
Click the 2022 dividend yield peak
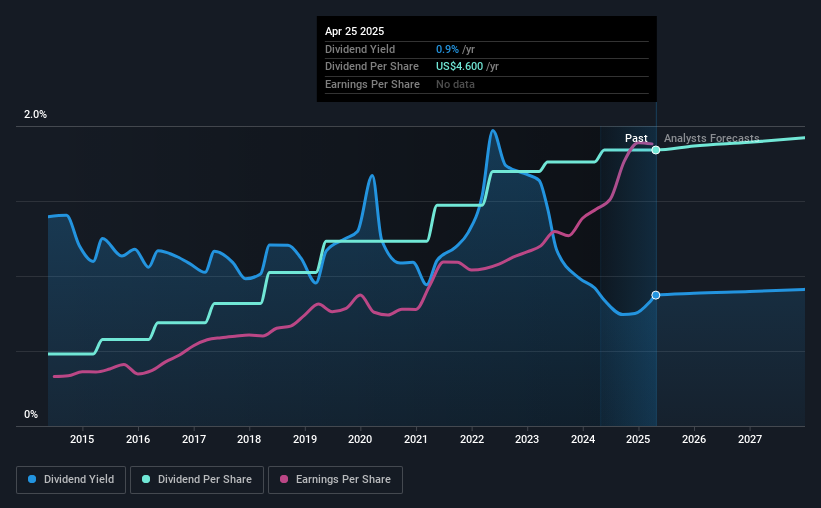492,131
